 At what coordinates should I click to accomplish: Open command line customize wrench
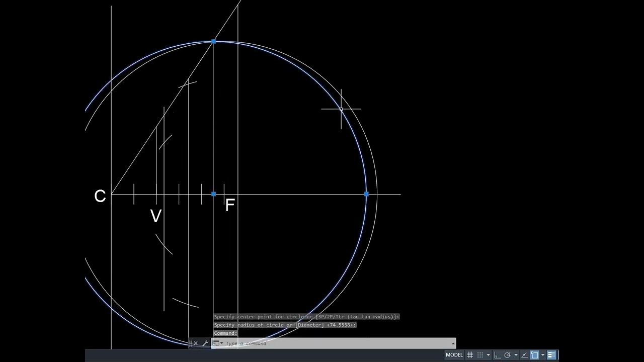205,343
